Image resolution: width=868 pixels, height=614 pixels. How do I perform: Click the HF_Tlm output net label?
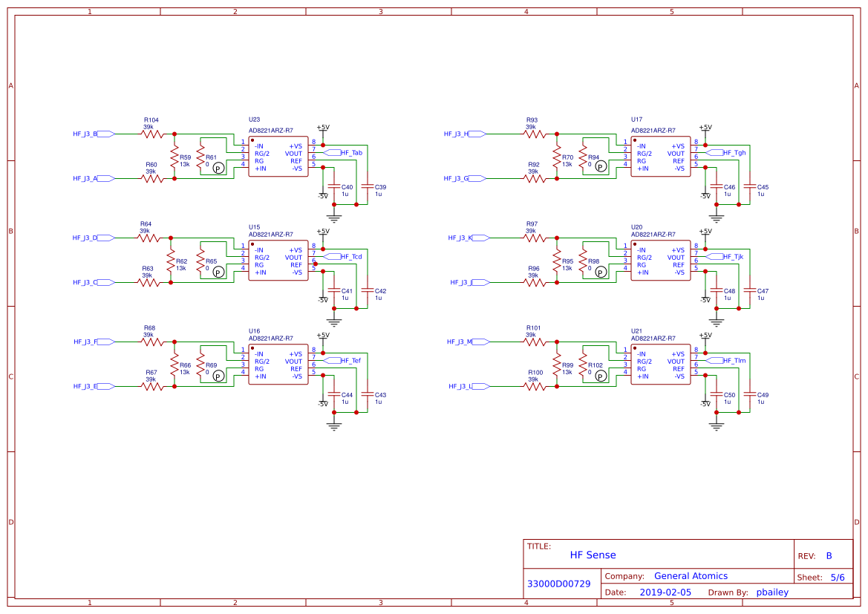pyautogui.click(x=733, y=361)
